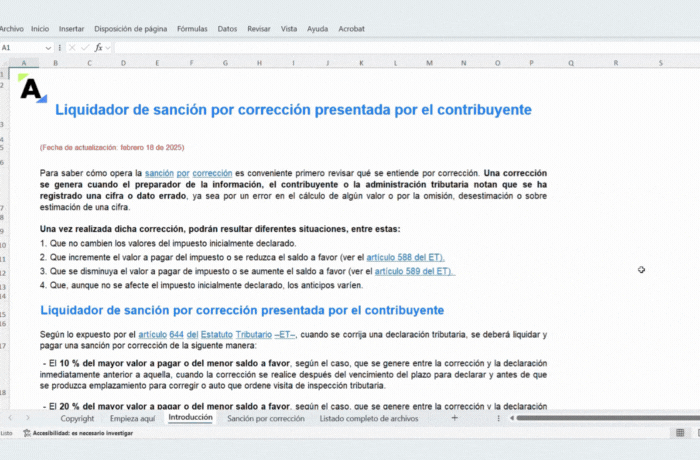
Task: Open the Vista ribbon tab
Action: pyautogui.click(x=289, y=29)
